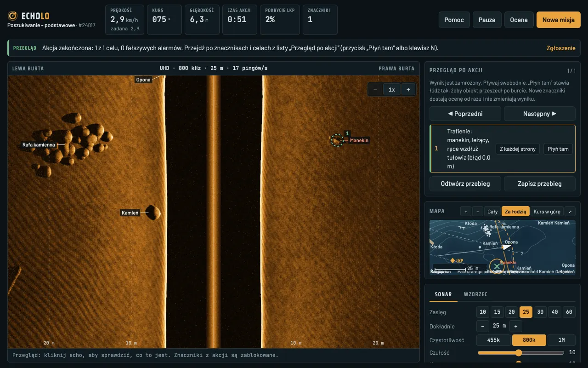Click the green X target on map
Viewport: 588px width, 368px height.
(497, 267)
